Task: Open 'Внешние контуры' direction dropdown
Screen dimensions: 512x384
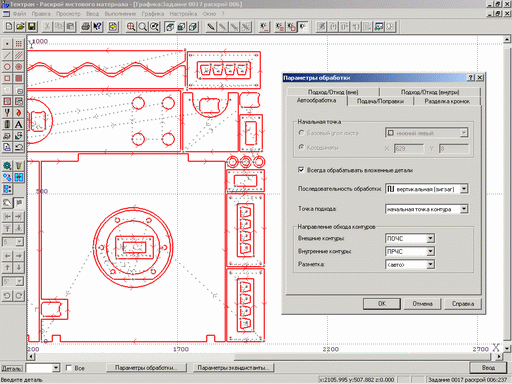Action: coord(430,238)
